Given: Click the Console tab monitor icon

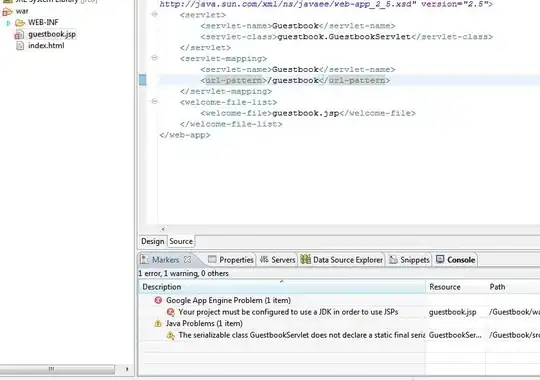Looking at the screenshot, I should pos(440,259).
